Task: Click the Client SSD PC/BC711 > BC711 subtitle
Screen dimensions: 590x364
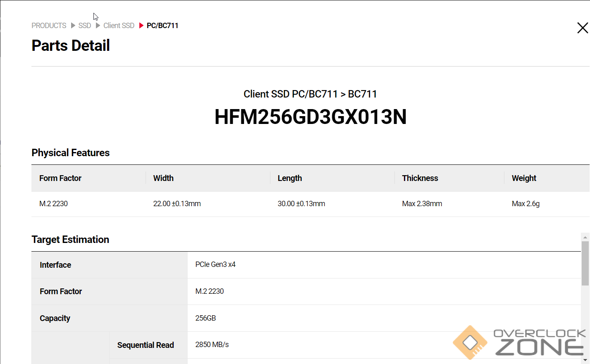Action: 311,94
